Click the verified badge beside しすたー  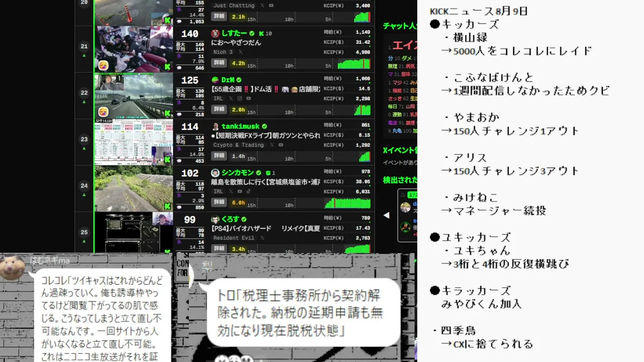[252, 33]
